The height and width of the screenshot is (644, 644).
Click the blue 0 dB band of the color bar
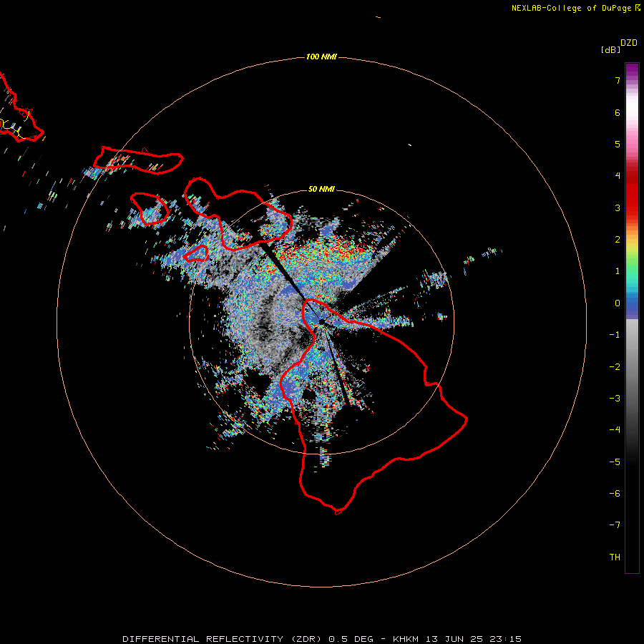[x=632, y=304]
